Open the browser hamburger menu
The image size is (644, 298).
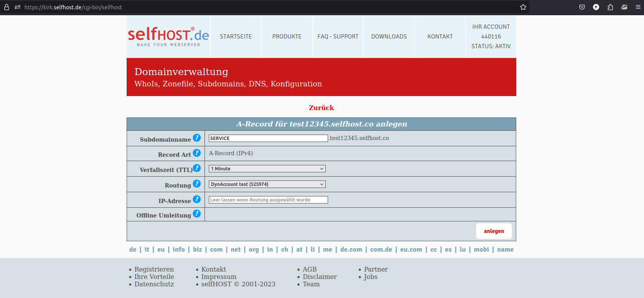point(638,7)
